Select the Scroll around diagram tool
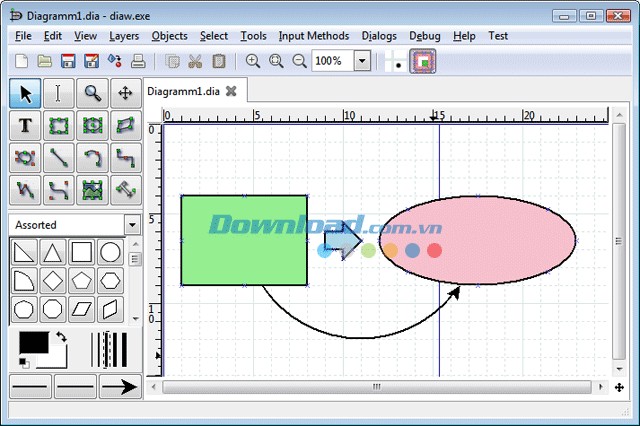Viewport: 640px width, 426px height. [x=126, y=93]
